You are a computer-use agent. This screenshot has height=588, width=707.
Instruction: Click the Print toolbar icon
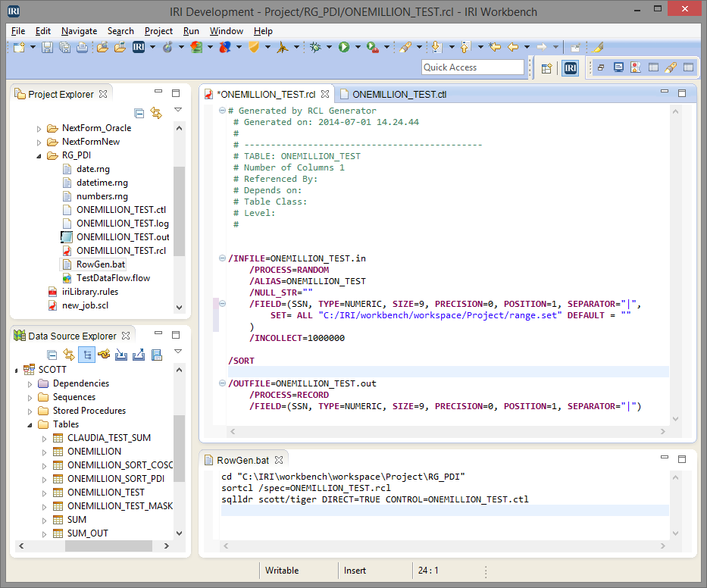(82, 47)
